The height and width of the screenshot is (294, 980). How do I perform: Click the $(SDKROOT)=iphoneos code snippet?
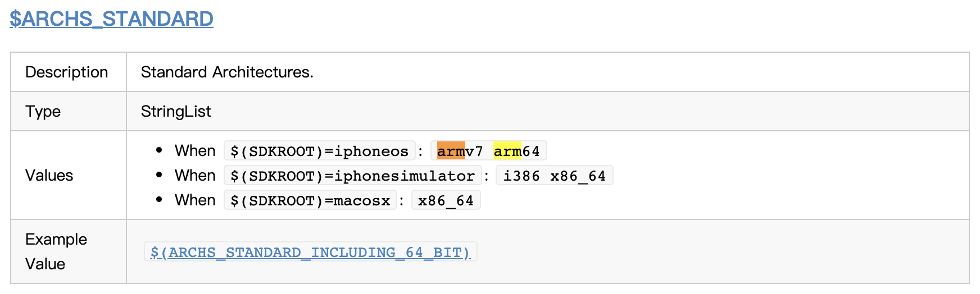(319, 151)
